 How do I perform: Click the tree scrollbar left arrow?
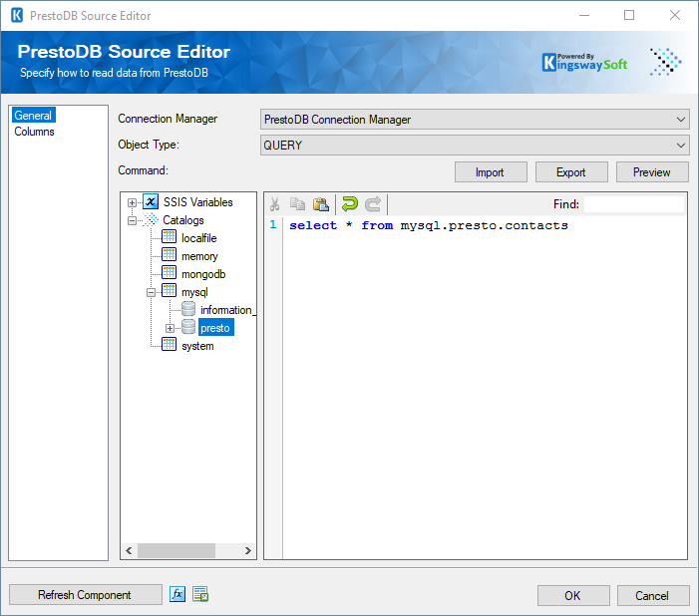pyautogui.click(x=129, y=550)
